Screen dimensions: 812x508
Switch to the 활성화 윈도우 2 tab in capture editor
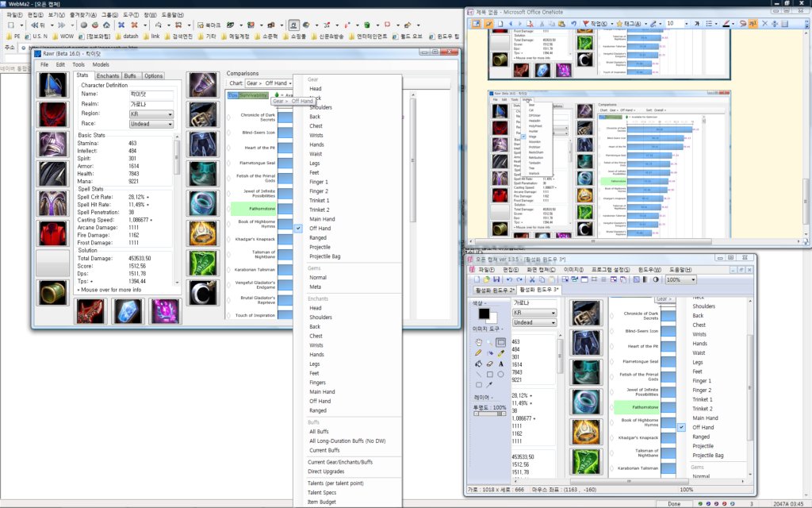point(495,290)
